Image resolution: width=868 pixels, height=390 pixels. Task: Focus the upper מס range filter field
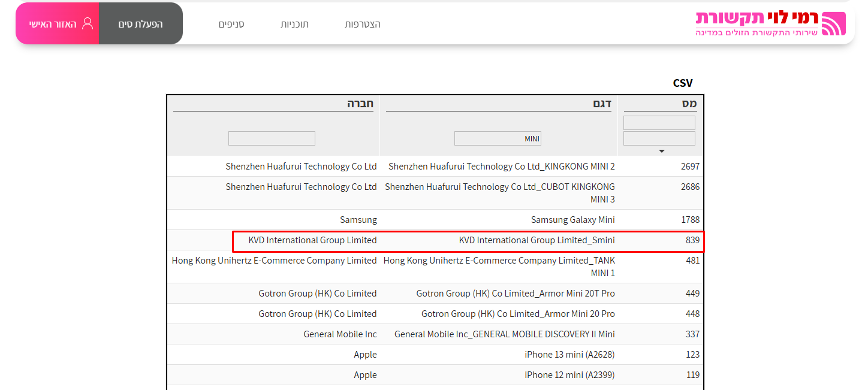click(659, 123)
